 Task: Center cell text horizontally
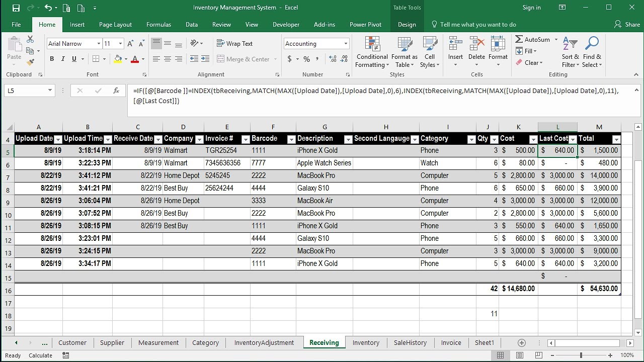168,59
